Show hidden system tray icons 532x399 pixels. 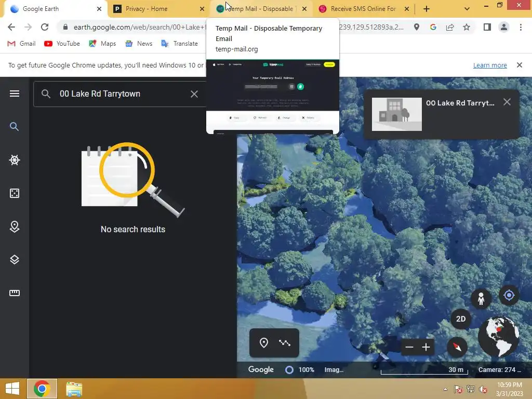(x=445, y=389)
